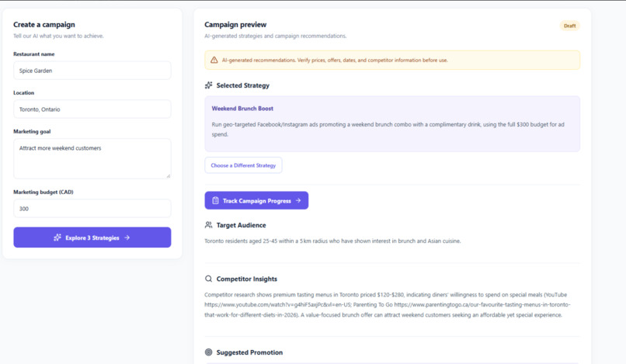Screen dimensions: 626x364
Task: Focus the Location input with Toronto, Ontario
Action: [x=92, y=109]
